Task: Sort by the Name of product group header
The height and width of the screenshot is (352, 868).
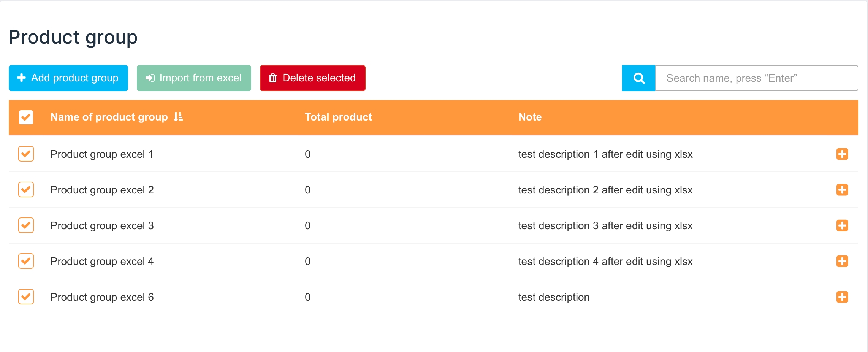Action: (109, 117)
